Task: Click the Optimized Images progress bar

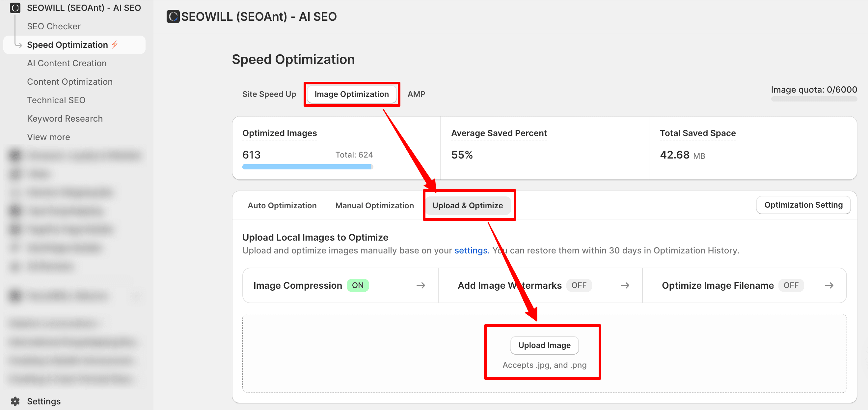Action: click(x=307, y=167)
